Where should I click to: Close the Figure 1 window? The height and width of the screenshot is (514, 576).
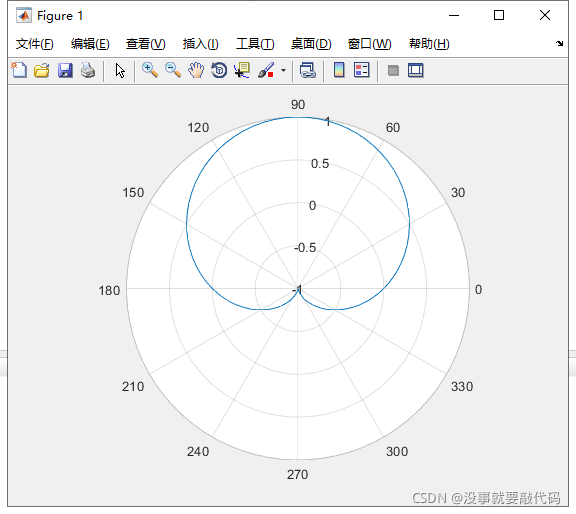coord(545,15)
